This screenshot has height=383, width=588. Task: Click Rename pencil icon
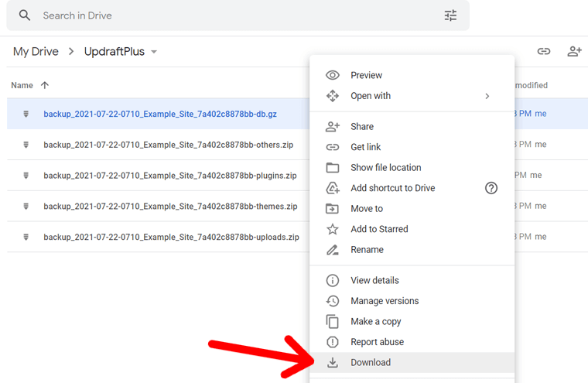332,249
